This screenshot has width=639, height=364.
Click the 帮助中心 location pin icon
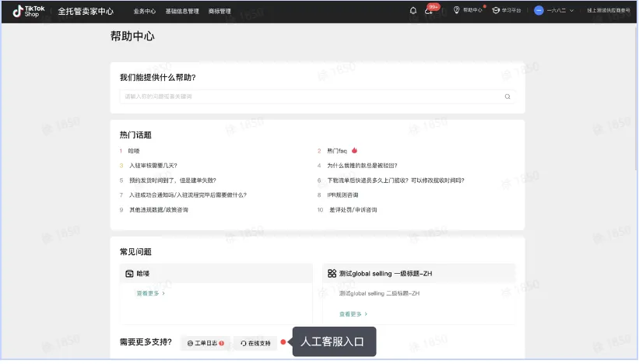(x=456, y=10)
